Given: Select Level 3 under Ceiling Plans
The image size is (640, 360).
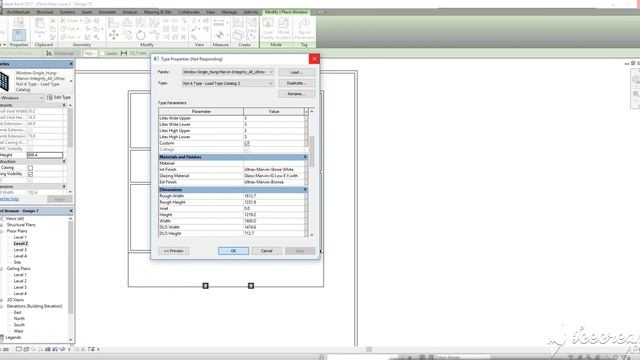Looking at the screenshot, I should [x=20, y=287].
